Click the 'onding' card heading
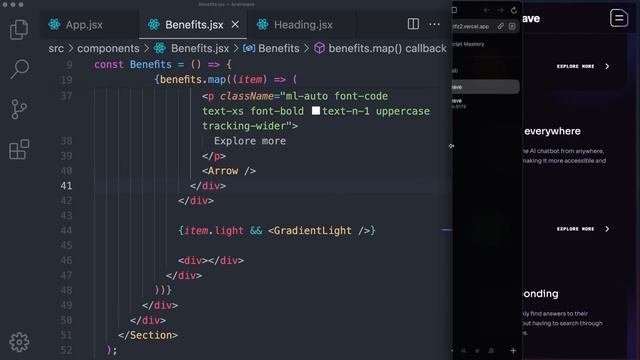Viewport: 640px width, 360px height. click(x=541, y=294)
